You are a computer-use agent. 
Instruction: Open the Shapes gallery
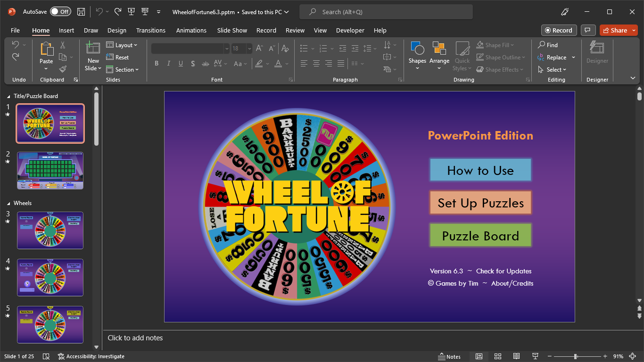coord(417,56)
